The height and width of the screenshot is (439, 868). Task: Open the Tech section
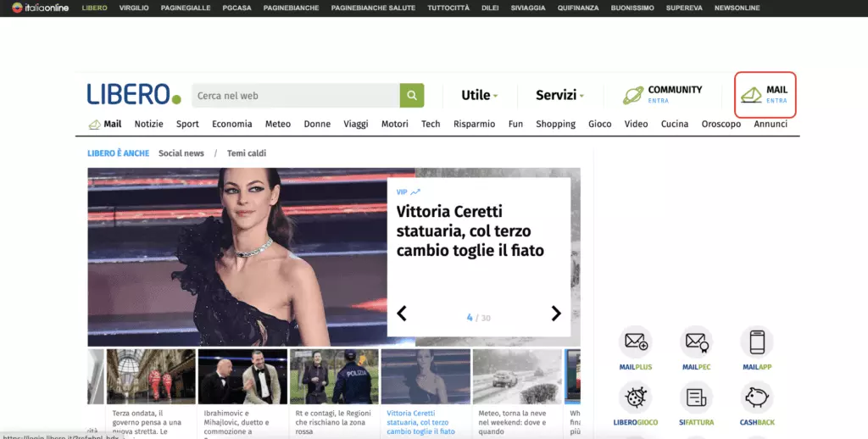431,124
